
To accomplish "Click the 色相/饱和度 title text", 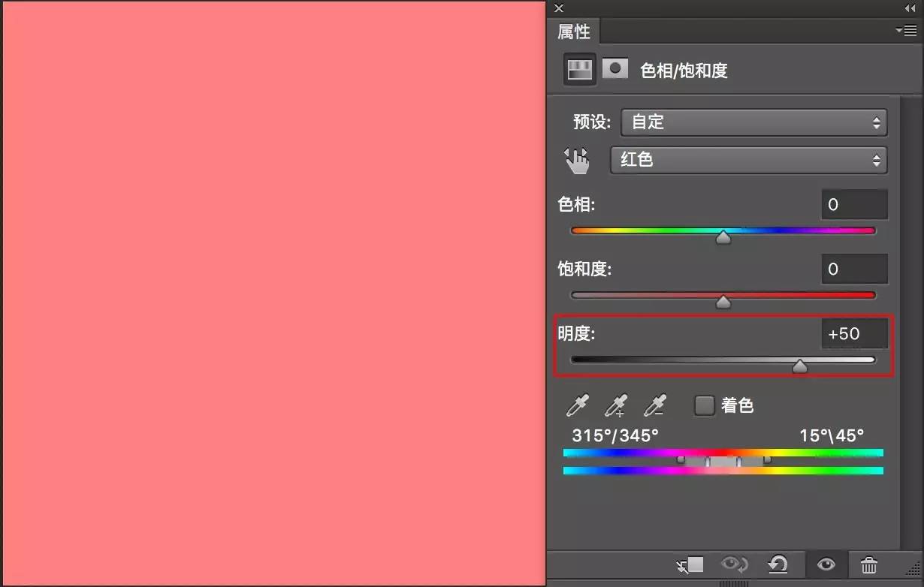I will coord(684,71).
